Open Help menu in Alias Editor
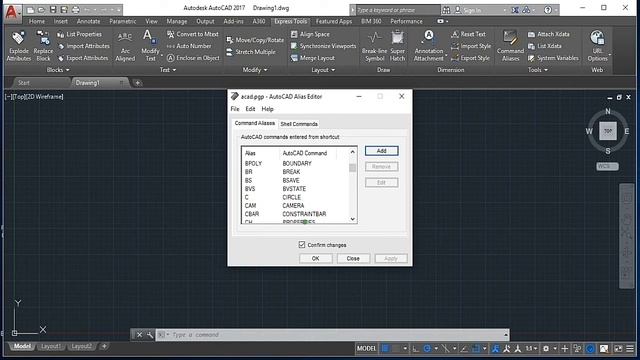Viewport: 640px width, 360px height. (x=267, y=109)
